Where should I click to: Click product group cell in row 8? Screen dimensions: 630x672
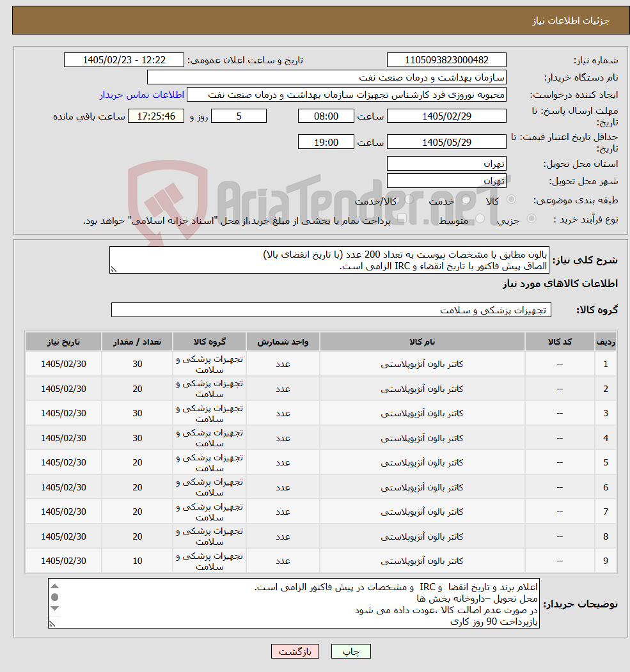pos(209,536)
